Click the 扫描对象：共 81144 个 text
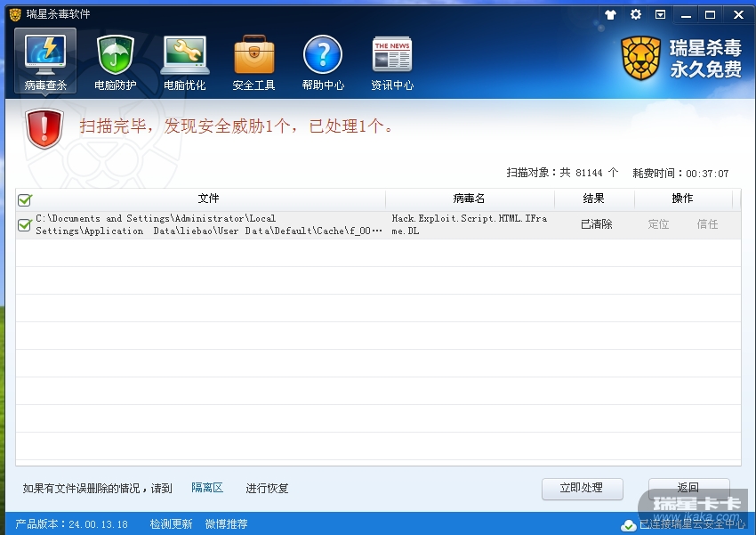This screenshot has width=756, height=535. pyautogui.click(x=562, y=173)
